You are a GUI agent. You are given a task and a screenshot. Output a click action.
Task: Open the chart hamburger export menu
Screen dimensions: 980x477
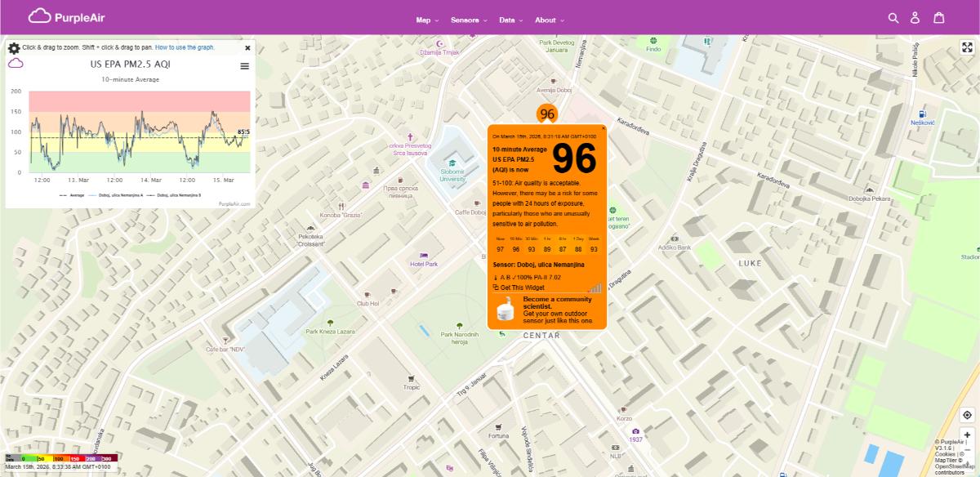[x=243, y=66]
